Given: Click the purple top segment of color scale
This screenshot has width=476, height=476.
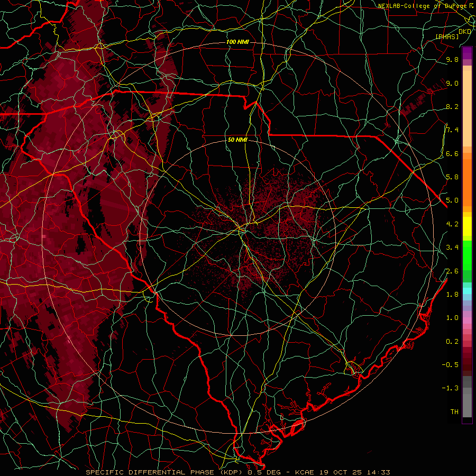Looking at the screenshot, I should [x=467, y=53].
